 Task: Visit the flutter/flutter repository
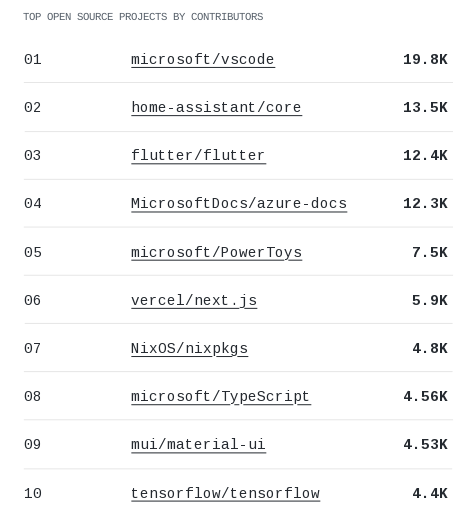198,156
